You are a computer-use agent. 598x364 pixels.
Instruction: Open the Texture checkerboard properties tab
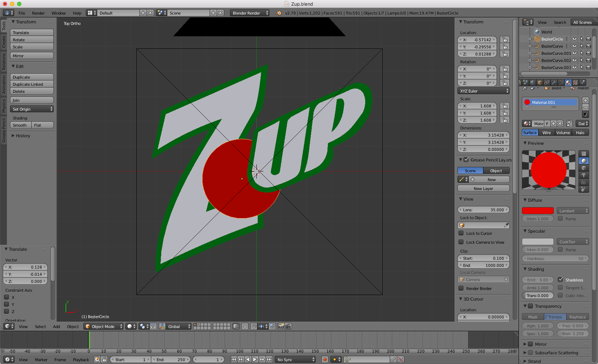coord(575,82)
